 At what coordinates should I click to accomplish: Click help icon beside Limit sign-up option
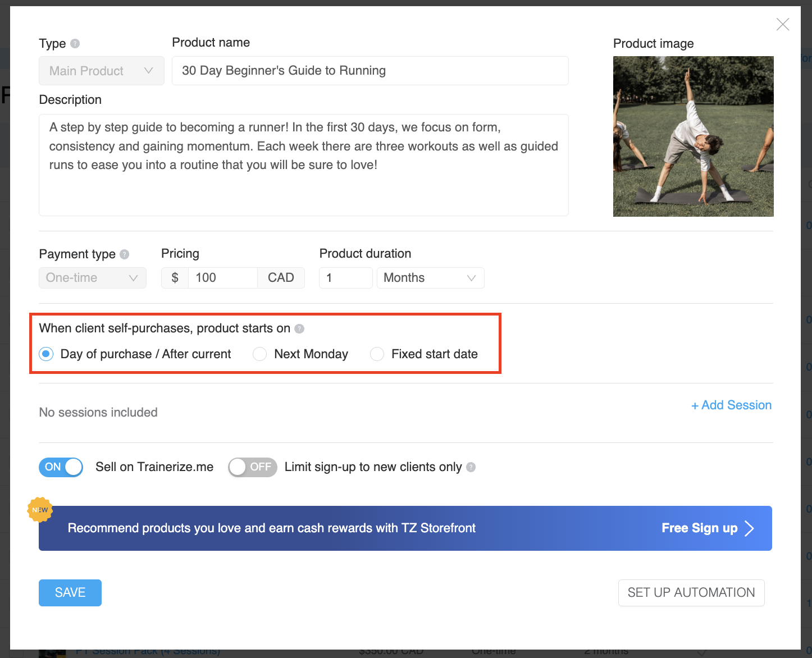click(x=471, y=467)
